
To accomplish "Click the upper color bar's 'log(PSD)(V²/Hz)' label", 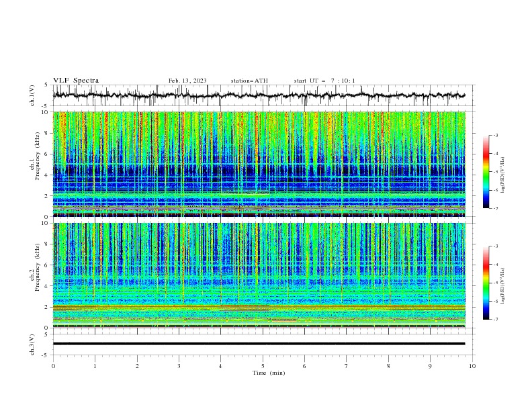I will click(502, 175).
